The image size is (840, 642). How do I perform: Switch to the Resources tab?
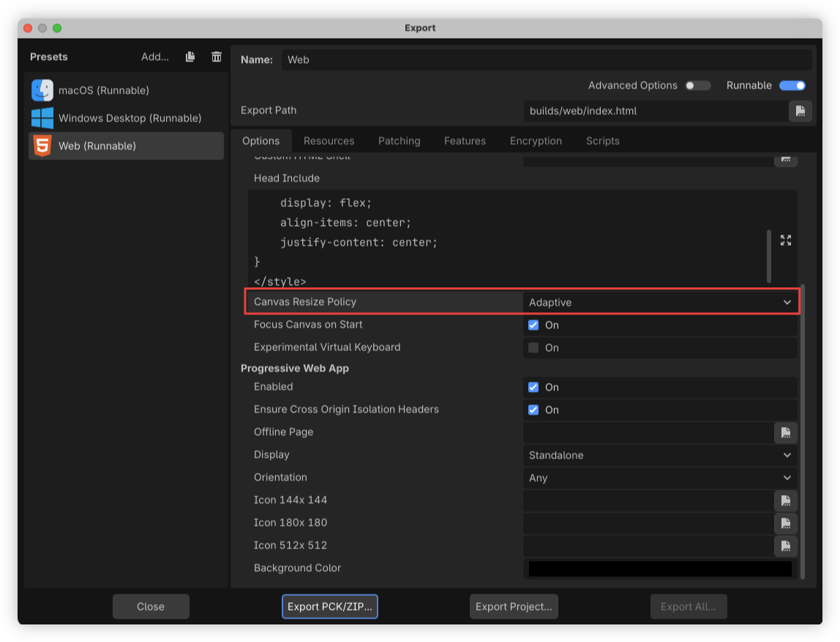coord(329,141)
